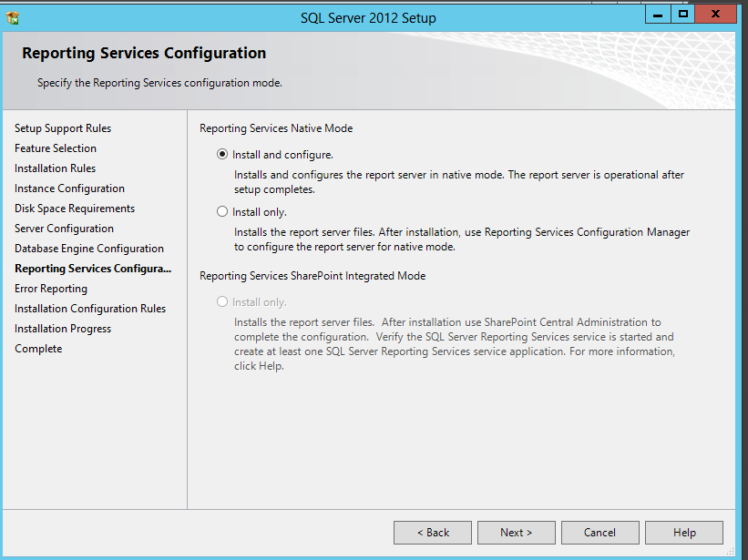Click the "Reporting Services Configuration" page title
The width and height of the screenshot is (748, 560).
coord(144,53)
